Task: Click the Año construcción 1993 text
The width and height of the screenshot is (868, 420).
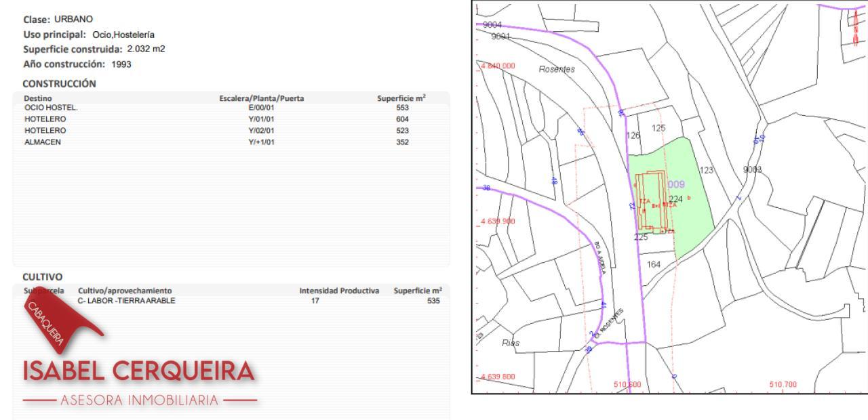Action: (x=77, y=64)
